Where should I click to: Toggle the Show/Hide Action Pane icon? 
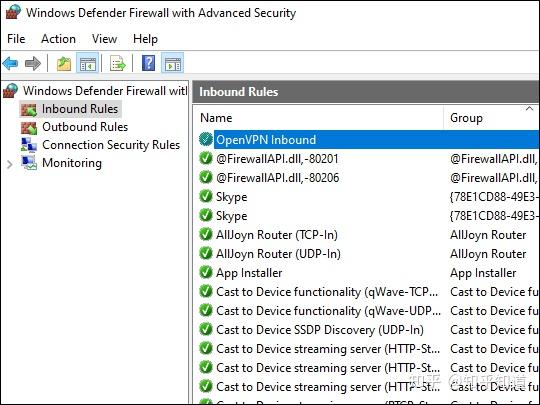173,64
